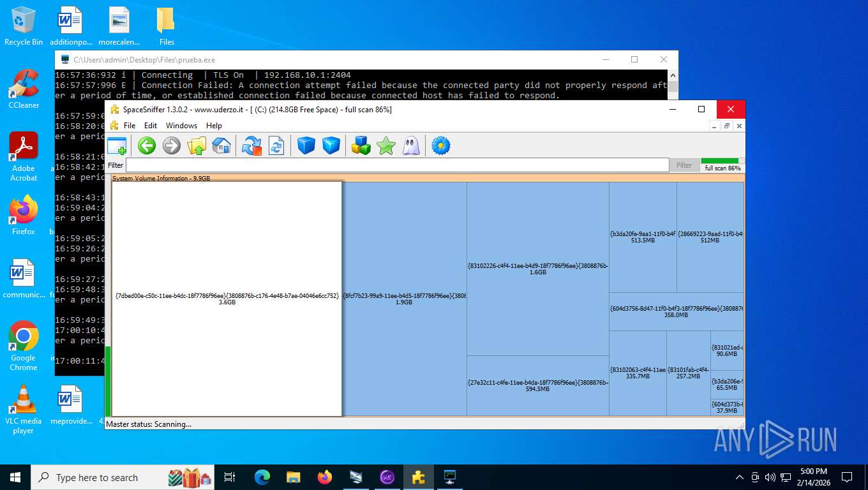The width and height of the screenshot is (868, 490).
Task: Click the prueba.exe console scrollbar
Action: pyautogui.click(x=673, y=85)
